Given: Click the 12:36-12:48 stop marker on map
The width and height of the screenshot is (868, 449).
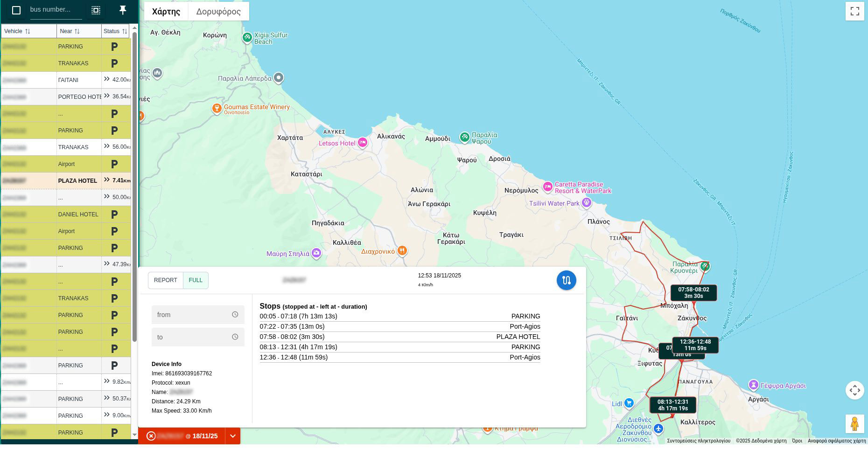Looking at the screenshot, I should click(x=695, y=345).
